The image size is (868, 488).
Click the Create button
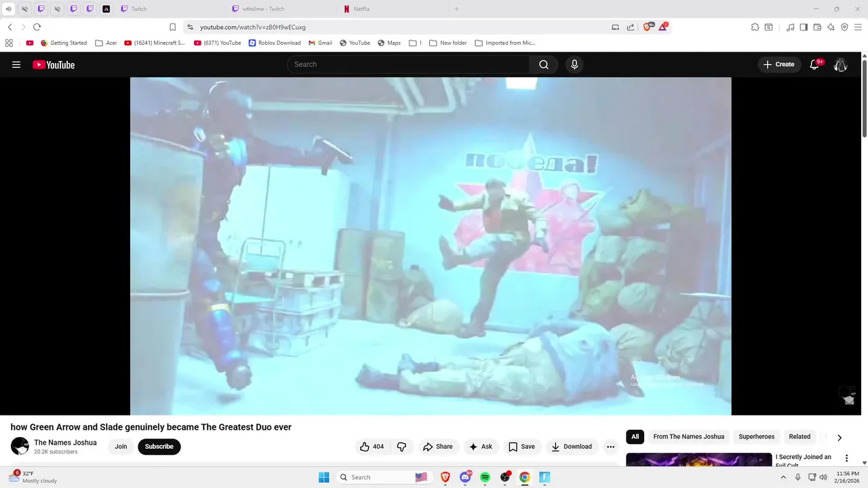(778, 64)
